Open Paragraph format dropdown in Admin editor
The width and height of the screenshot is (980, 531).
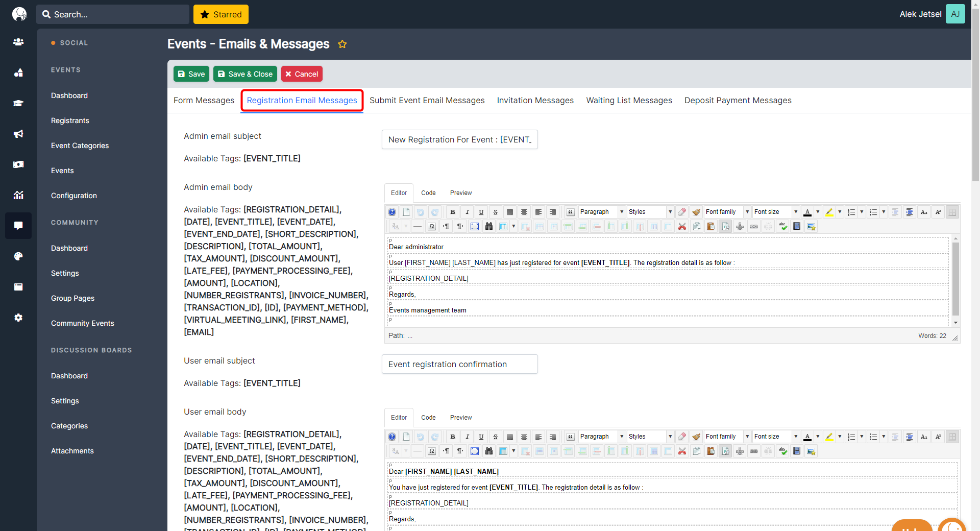pyautogui.click(x=602, y=212)
